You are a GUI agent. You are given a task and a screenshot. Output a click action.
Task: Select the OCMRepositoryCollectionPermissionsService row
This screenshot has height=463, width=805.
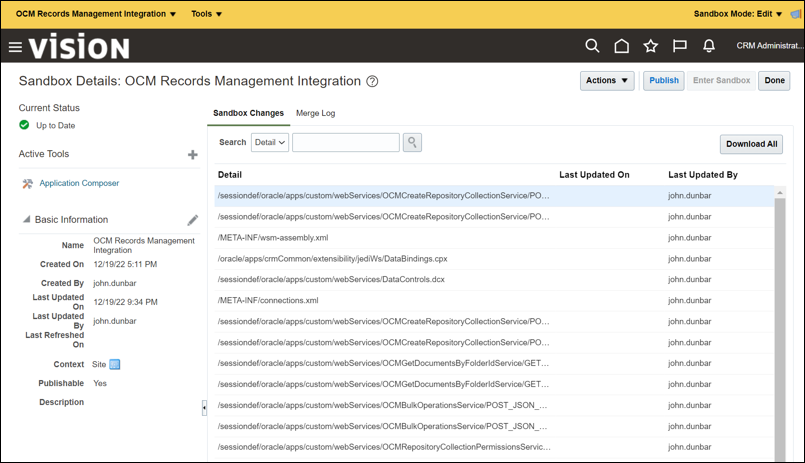point(494,447)
